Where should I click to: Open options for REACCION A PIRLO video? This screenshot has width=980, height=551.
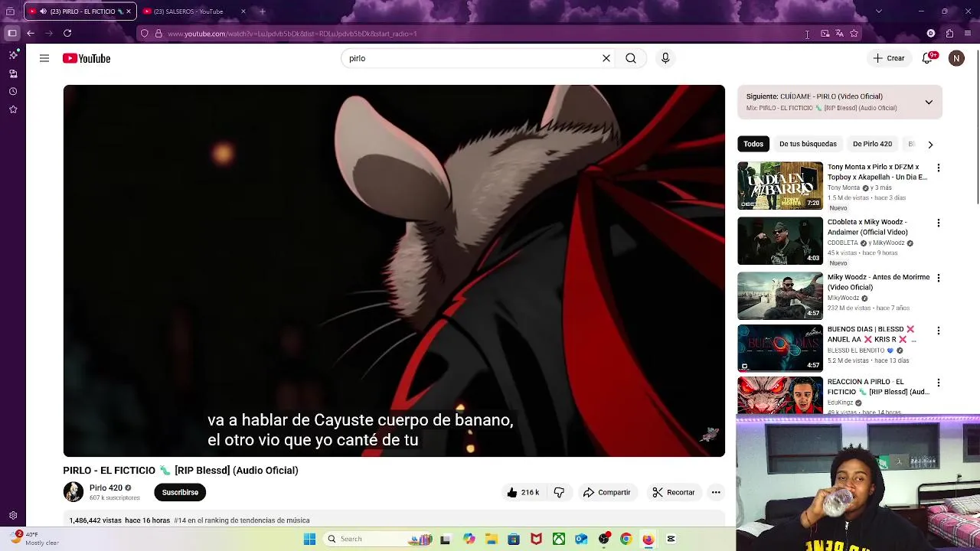tap(939, 383)
